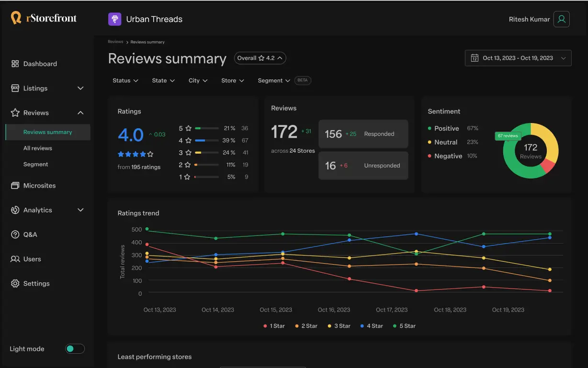This screenshot has width=588, height=368.
Task: Click the 5-star green rating bar
Action: pyautogui.click(x=206, y=128)
